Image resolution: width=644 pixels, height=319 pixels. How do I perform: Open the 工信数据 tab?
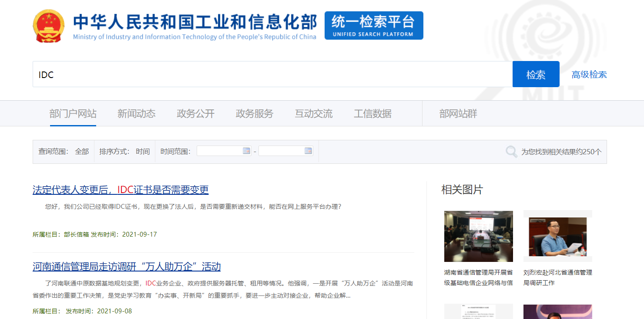(x=372, y=114)
